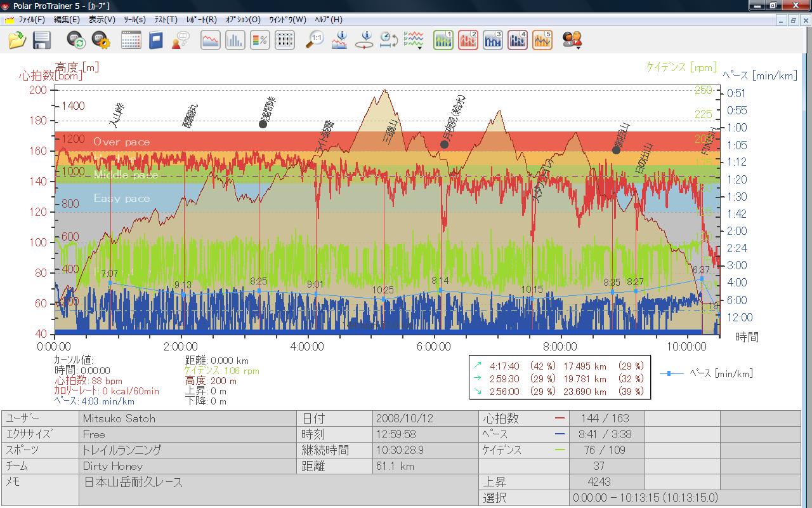Screen dimensions: 812x508
Task: Open the person with speech bubble icon
Action: point(180,41)
